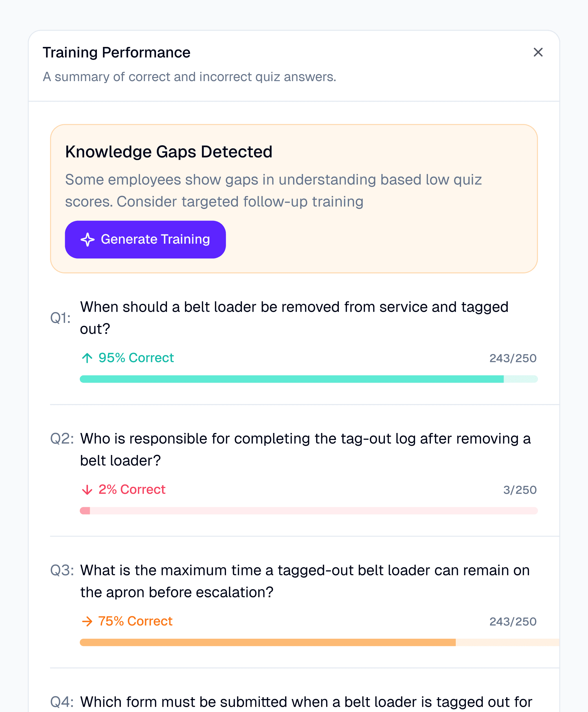The image size is (588, 712).
Task: Select the 2% Correct label
Action: (132, 489)
